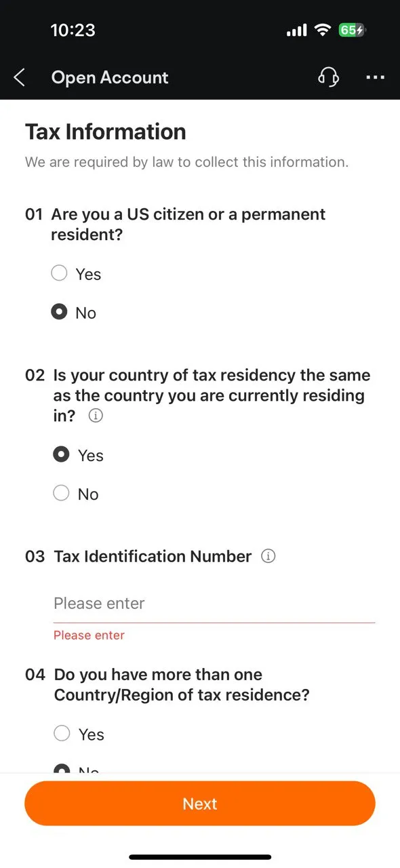Tap info icon next to Tax Identification Number

point(268,557)
